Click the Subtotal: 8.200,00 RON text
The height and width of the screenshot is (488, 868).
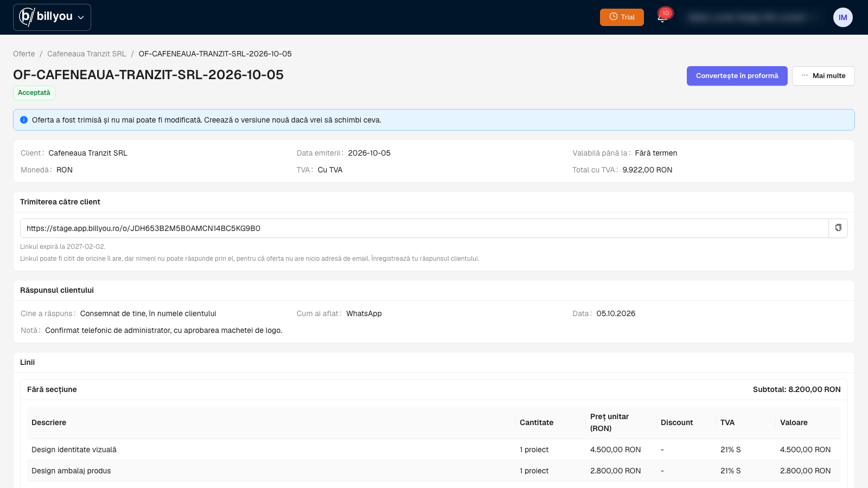[x=796, y=389]
